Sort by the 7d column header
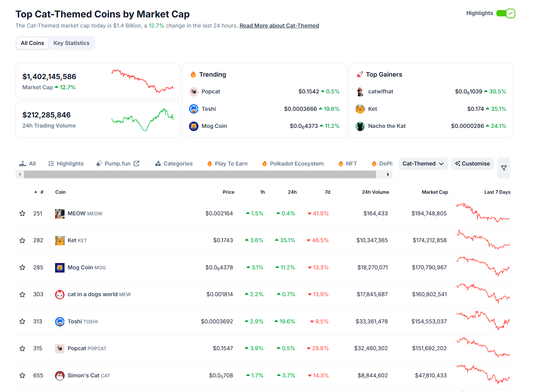541x392 pixels. (x=328, y=192)
